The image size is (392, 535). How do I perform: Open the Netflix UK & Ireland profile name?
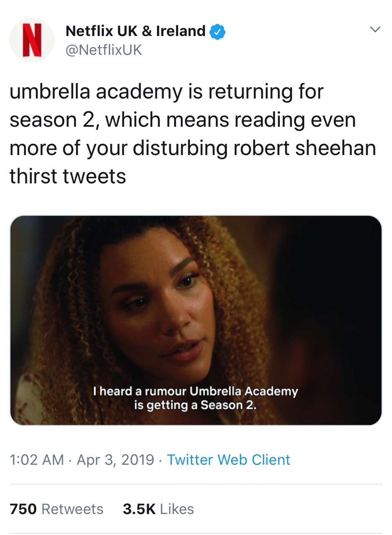(135, 31)
